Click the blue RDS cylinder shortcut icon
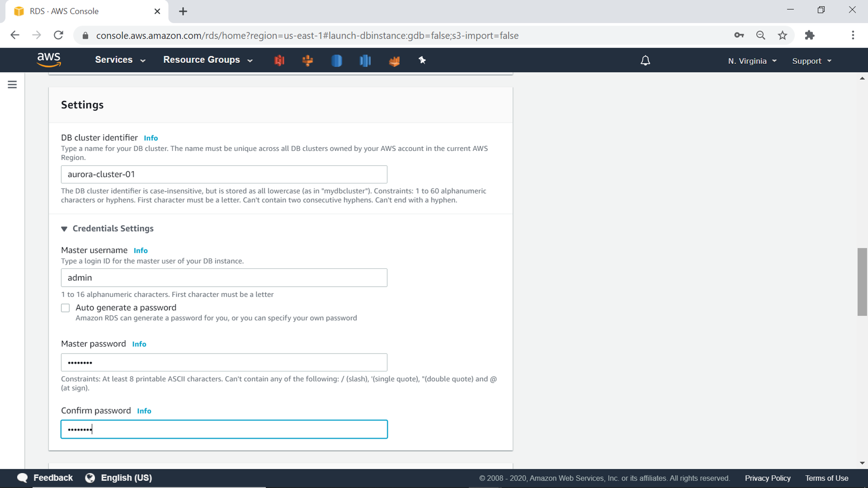 [x=336, y=60]
